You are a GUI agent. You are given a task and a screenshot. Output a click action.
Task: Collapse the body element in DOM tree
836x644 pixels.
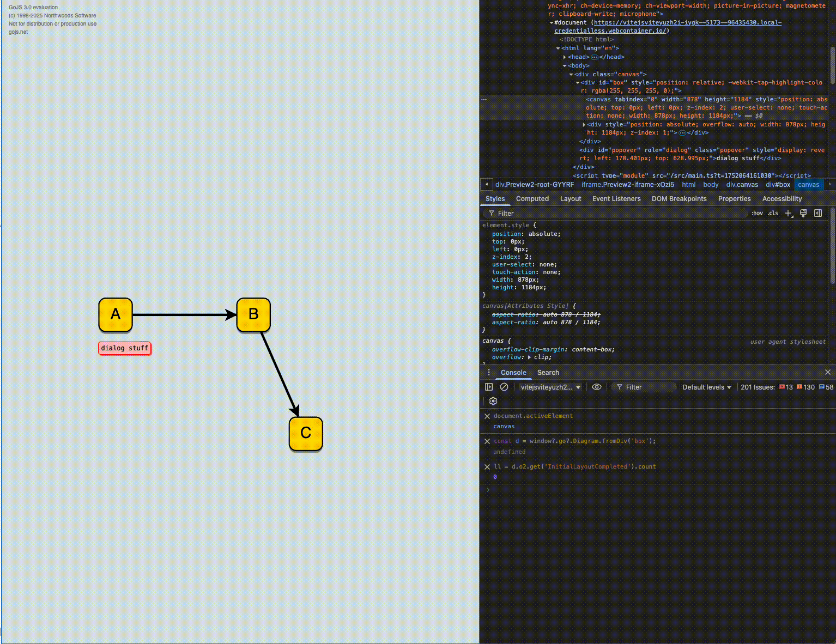tap(565, 66)
